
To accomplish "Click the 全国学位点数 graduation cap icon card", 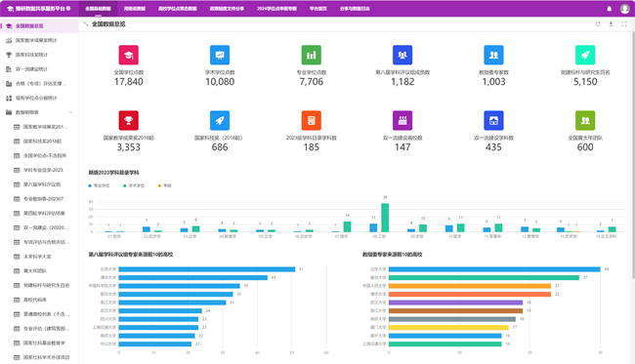I will coord(128,55).
